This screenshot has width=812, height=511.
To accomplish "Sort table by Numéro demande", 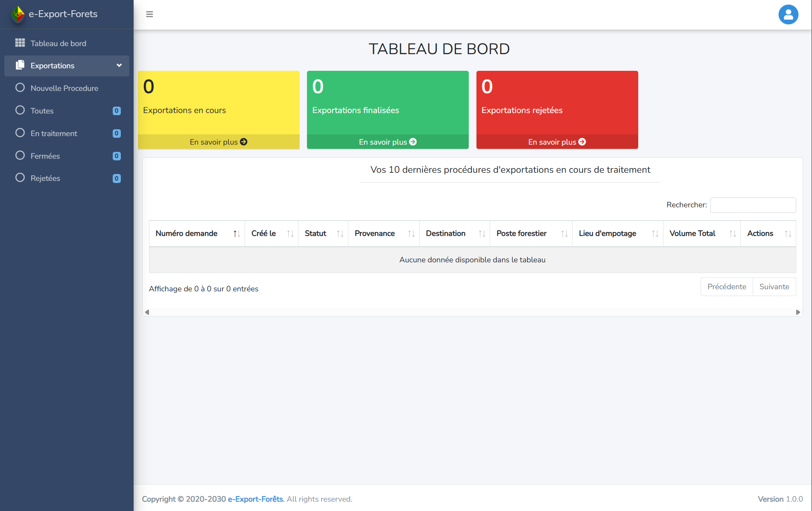I will 186,233.
